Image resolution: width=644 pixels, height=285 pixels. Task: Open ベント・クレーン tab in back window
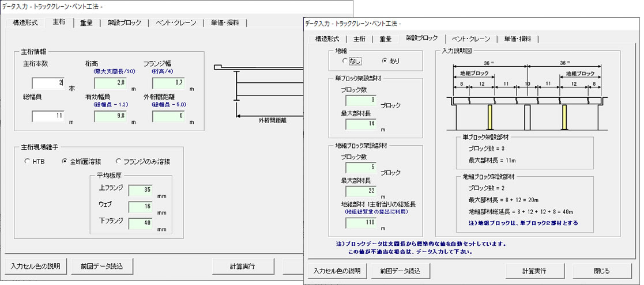[x=176, y=23]
